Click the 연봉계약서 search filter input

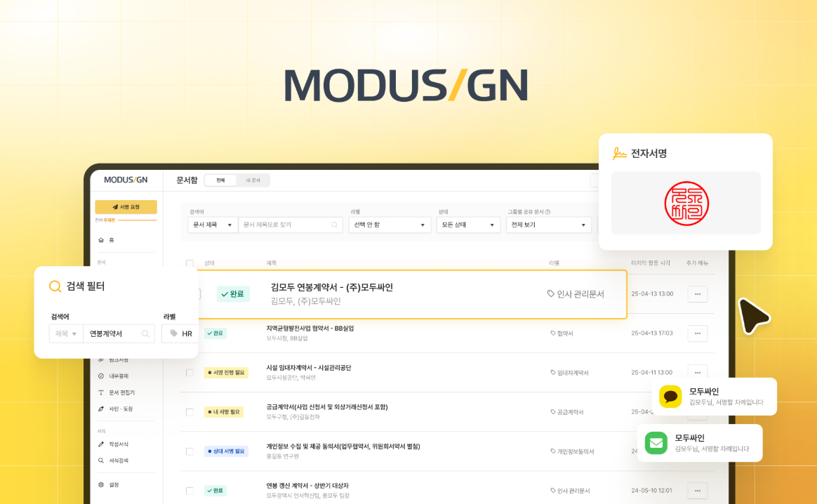[119, 333]
